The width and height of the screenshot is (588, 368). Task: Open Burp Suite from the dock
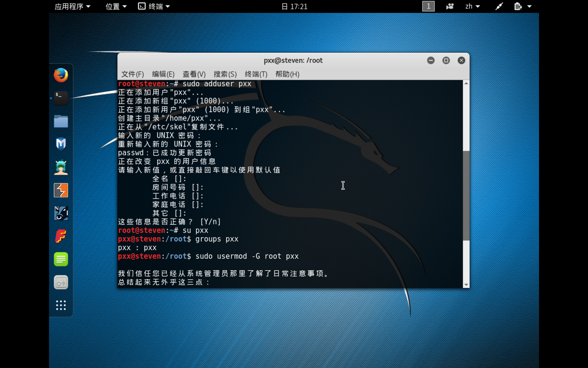pos(61,190)
